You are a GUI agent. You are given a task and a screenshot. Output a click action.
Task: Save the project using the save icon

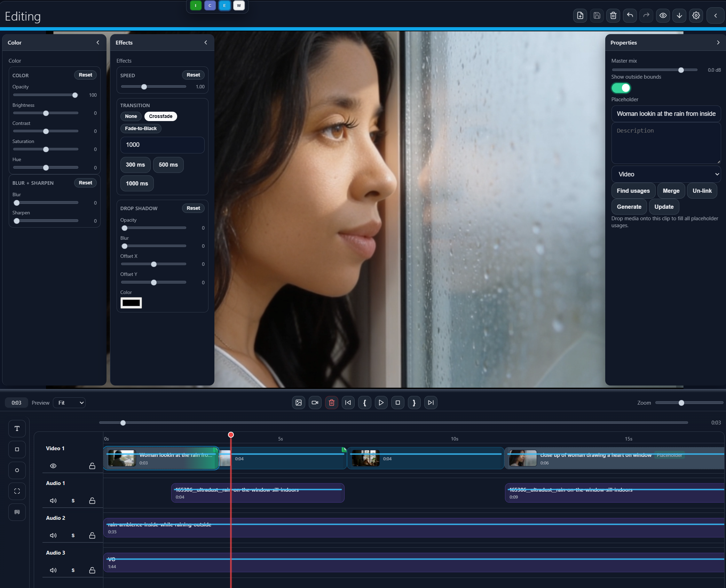tap(596, 15)
